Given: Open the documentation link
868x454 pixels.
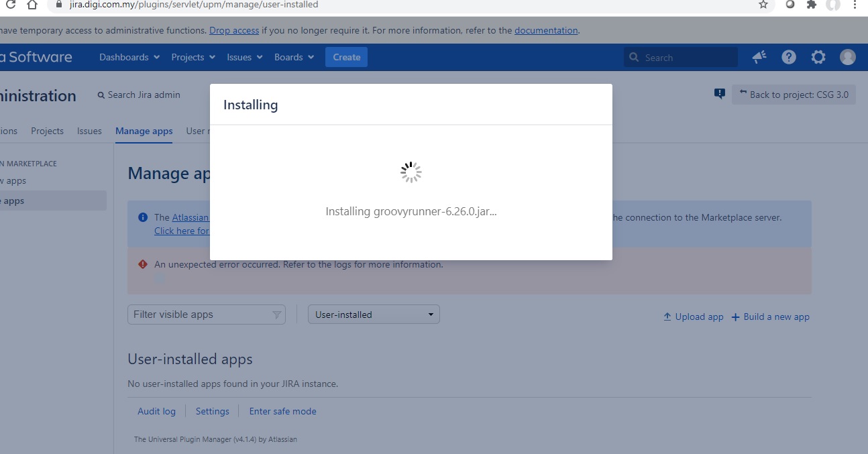Looking at the screenshot, I should click(546, 30).
